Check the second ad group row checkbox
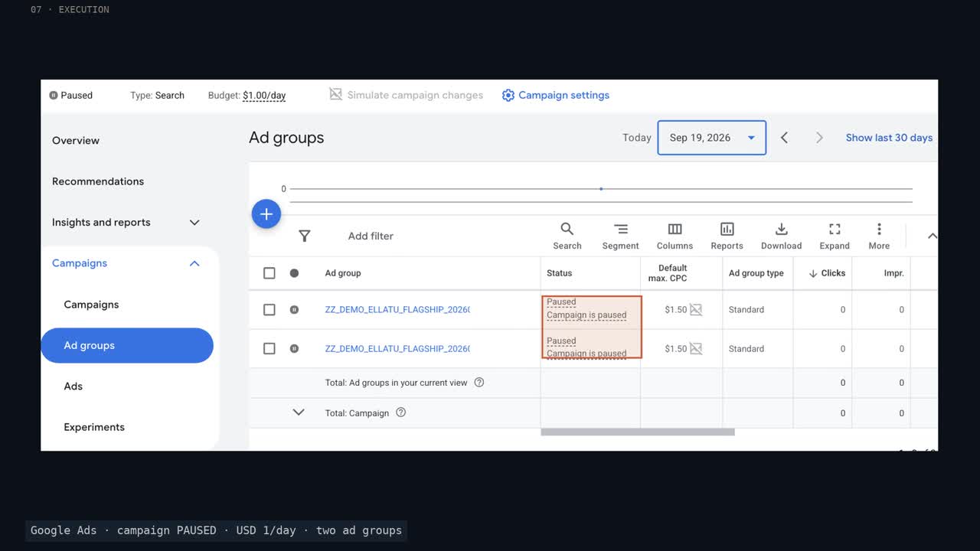The image size is (980, 551). pos(269,349)
